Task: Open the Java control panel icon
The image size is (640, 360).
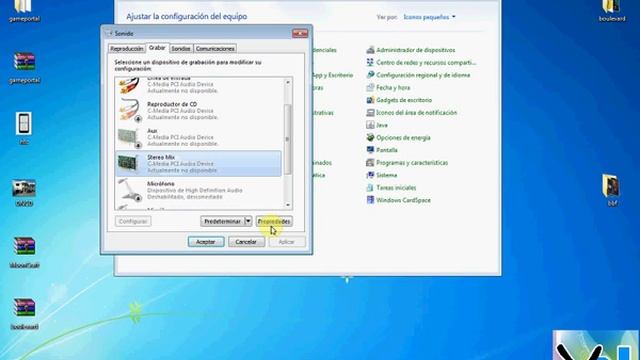Action: pos(370,125)
